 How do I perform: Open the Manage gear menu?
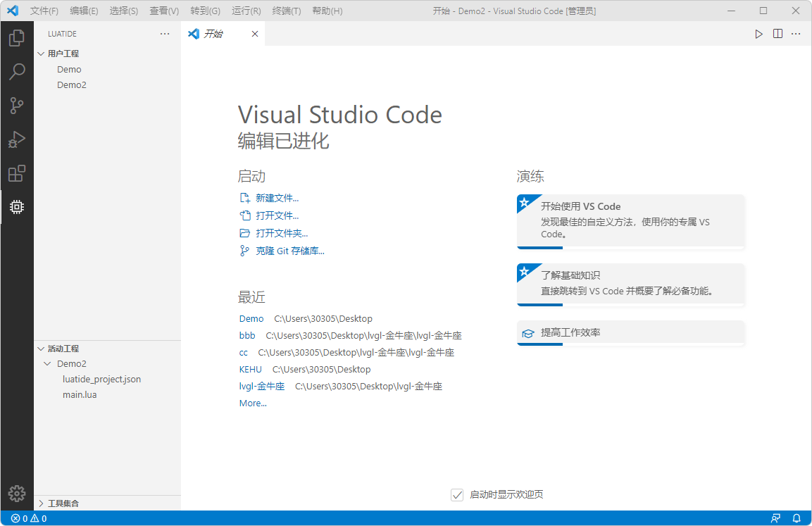coord(17,494)
